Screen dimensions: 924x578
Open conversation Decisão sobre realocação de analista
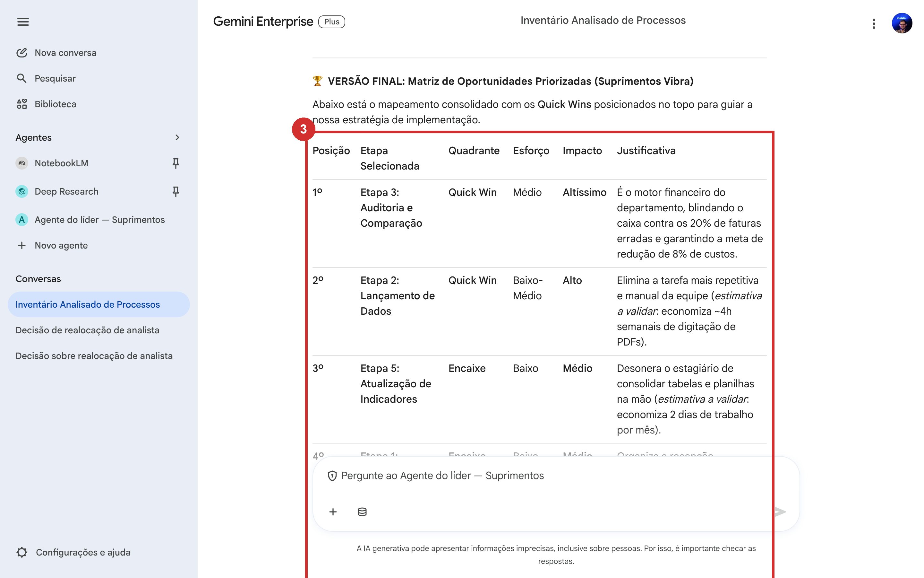pyautogui.click(x=94, y=355)
